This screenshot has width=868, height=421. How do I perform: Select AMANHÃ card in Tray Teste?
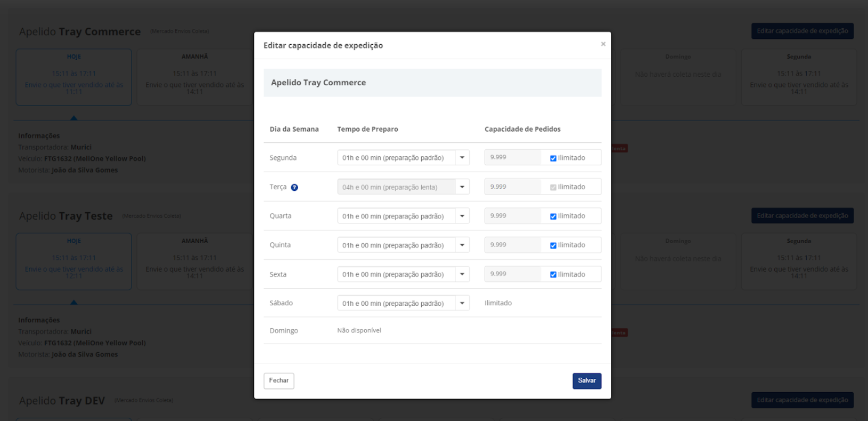point(195,262)
